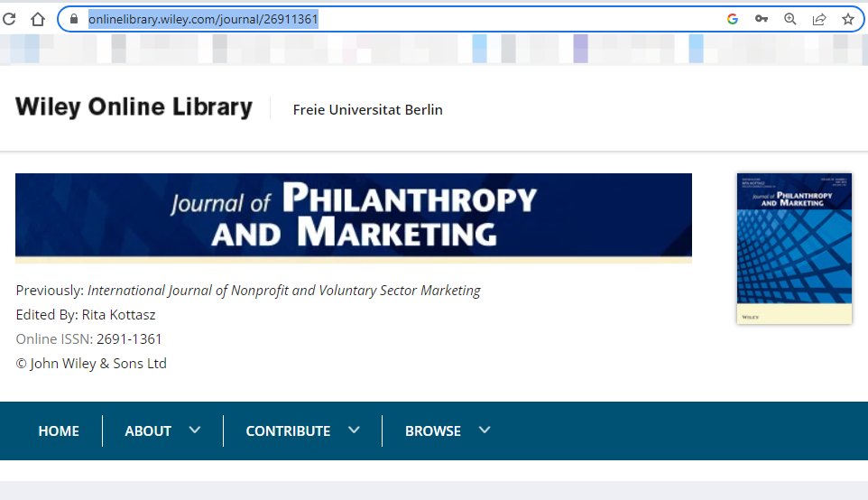Share this page using the share icon
This screenshot has width=868, height=500.
[818, 19]
